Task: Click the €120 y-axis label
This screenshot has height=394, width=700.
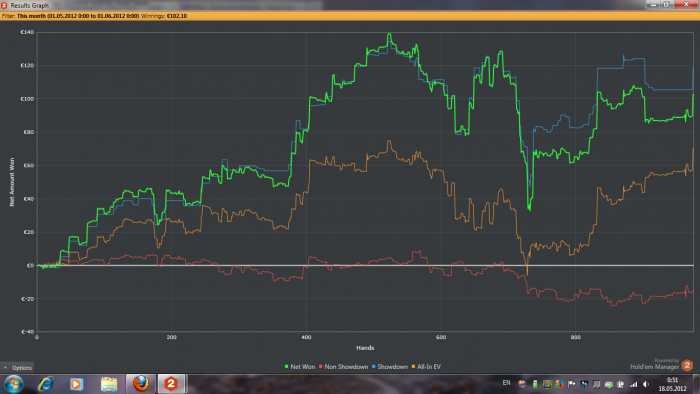Action: point(27,66)
